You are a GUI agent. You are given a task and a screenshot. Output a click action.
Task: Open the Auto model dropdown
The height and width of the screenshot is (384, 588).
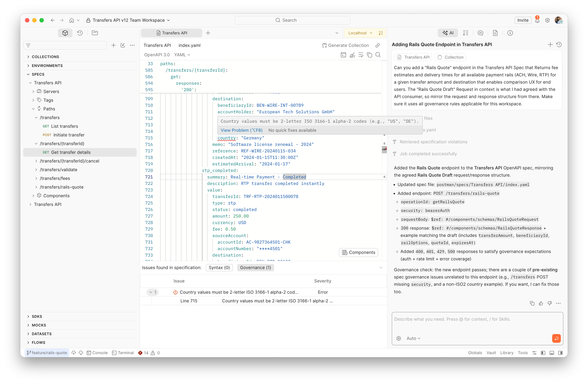(414, 338)
